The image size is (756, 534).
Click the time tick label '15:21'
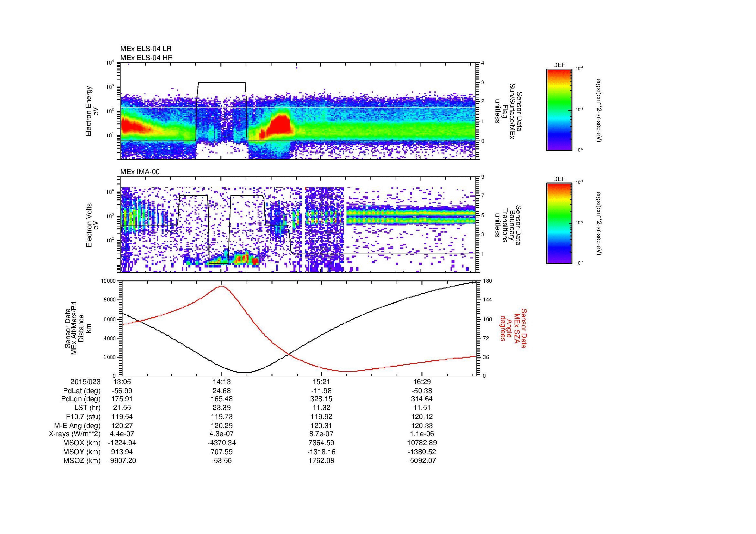322,382
